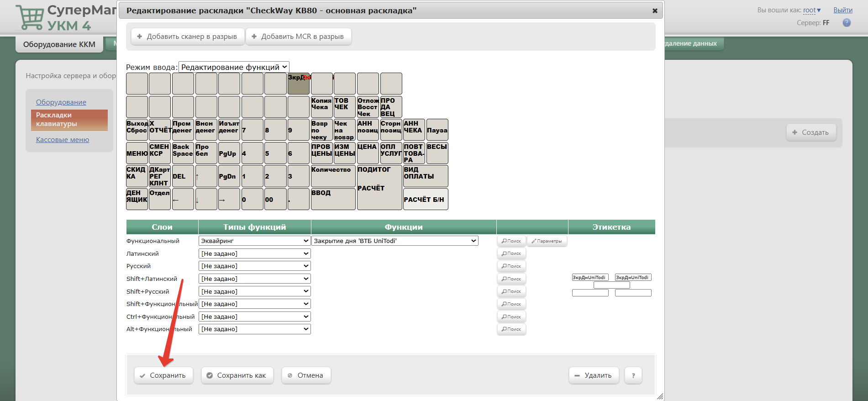Viewport: 868px width, 401px height.
Task: Open Параметры for the functional layer
Action: click(x=547, y=241)
